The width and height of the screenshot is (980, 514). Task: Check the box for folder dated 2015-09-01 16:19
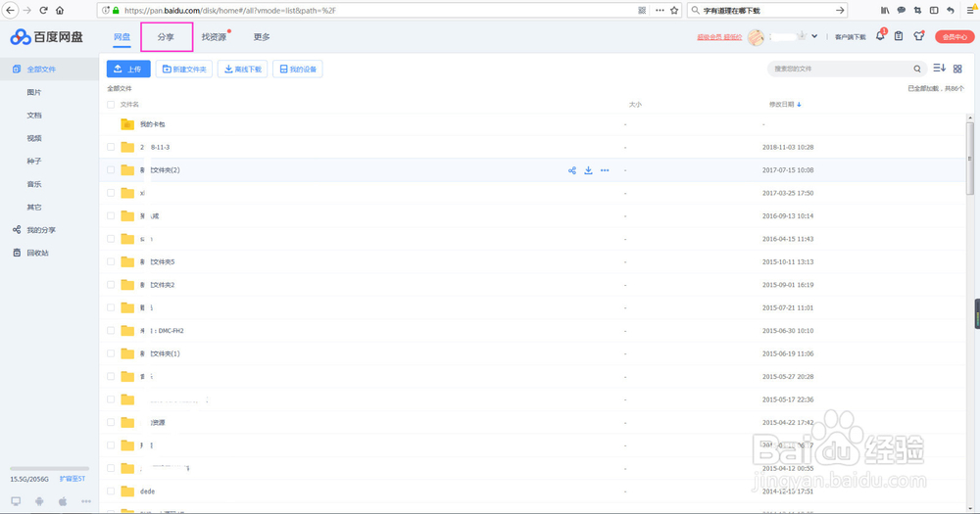pos(111,285)
